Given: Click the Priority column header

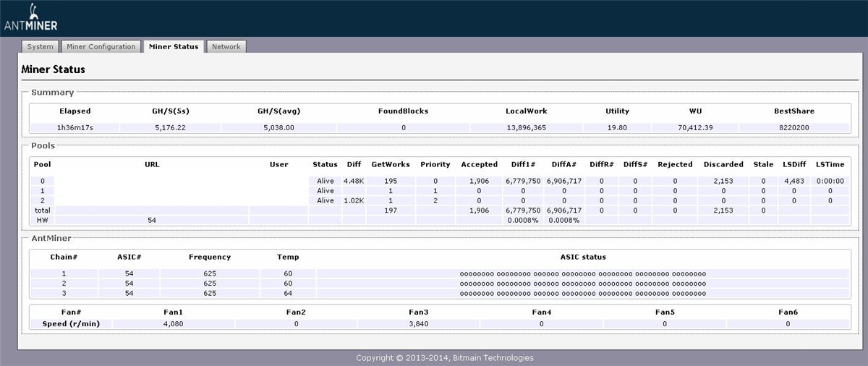Looking at the screenshot, I should click(435, 164).
